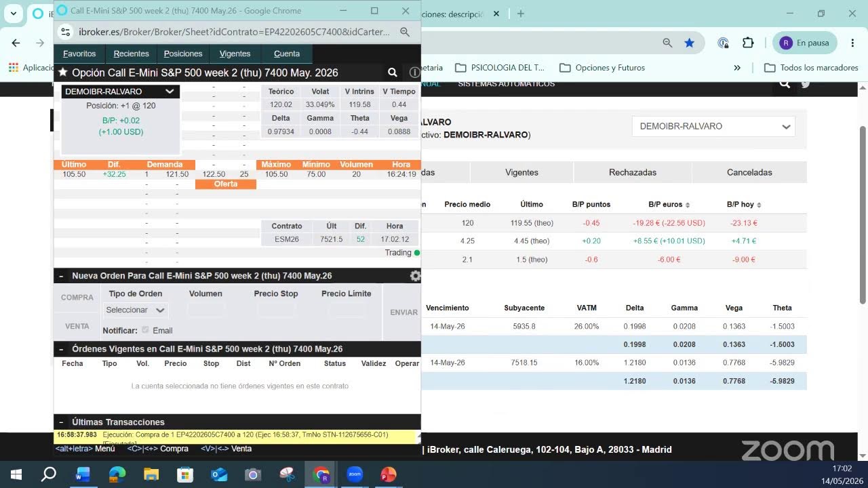Open File Explorer from the taskbar

point(151,474)
